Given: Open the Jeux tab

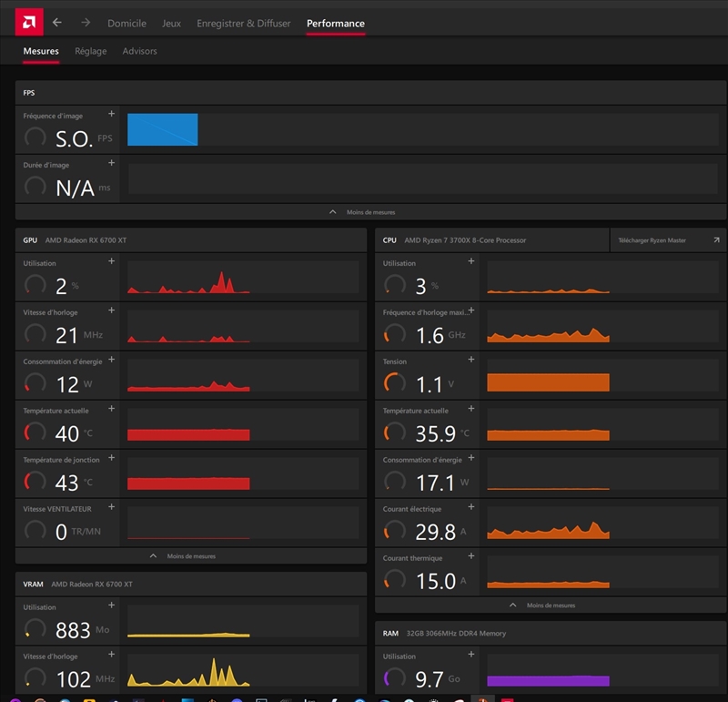Looking at the screenshot, I should 171,24.
